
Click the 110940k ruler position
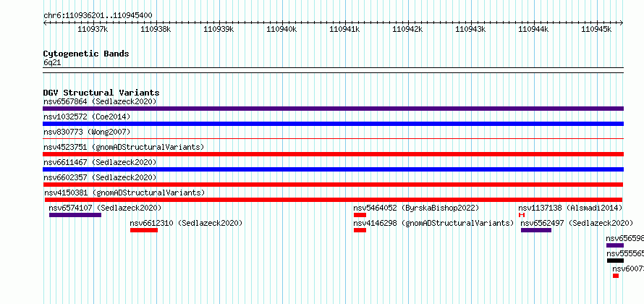point(281,29)
